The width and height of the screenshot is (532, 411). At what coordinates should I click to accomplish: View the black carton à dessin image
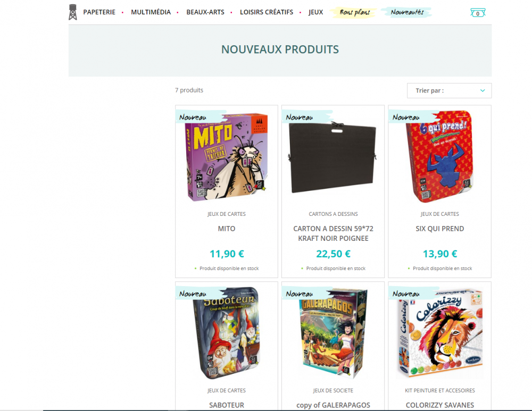click(x=333, y=157)
